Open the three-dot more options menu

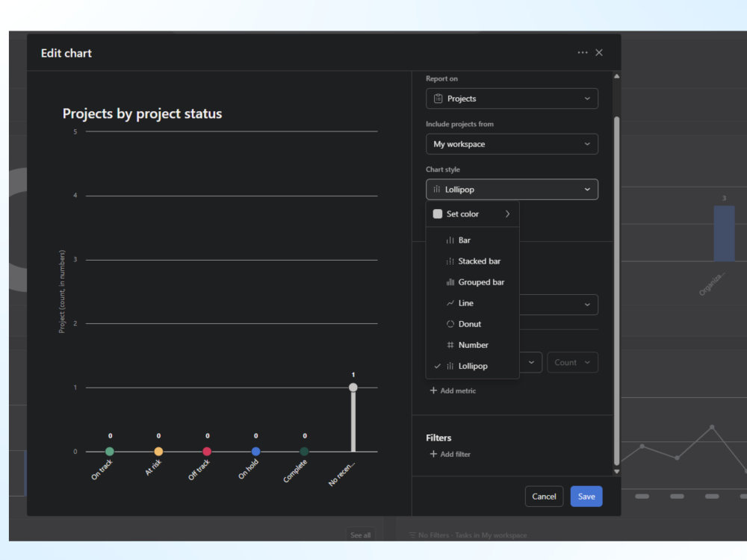[x=582, y=52]
